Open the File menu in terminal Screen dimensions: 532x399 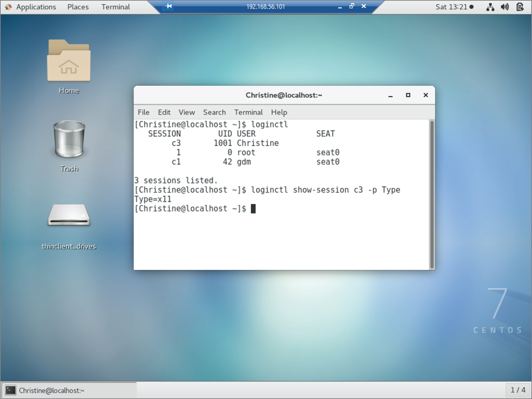click(x=144, y=112)
